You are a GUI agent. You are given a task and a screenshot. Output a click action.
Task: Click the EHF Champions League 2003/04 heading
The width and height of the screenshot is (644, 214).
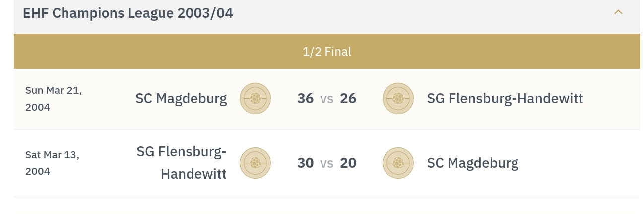tap(128, 13)
